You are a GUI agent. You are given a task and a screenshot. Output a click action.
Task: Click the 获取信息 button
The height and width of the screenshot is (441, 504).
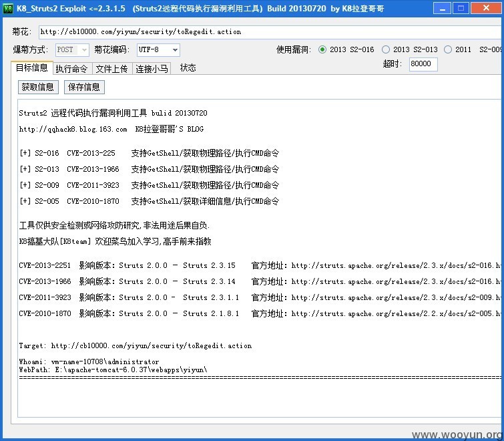pos(38,87)
